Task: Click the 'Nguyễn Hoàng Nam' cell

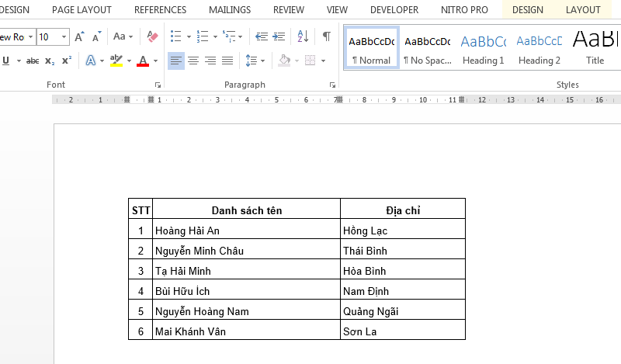Action: [x=246, y=310]
